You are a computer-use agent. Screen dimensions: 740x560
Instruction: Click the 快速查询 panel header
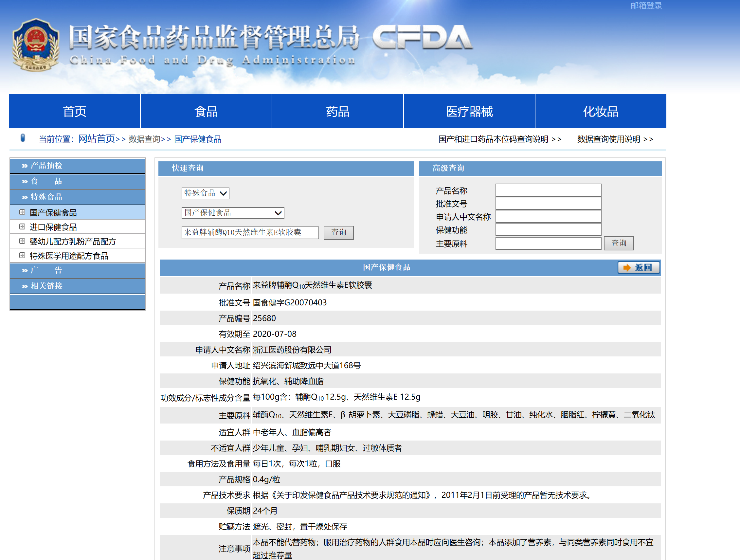(x=286, y=168)
